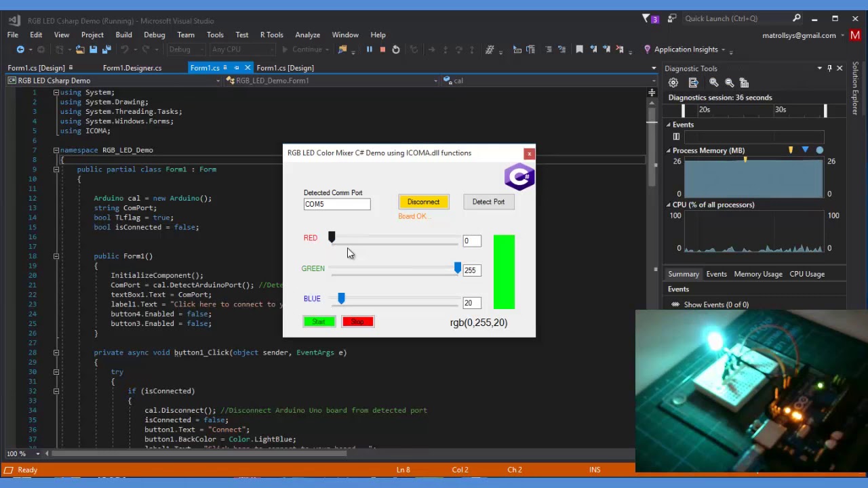The image size is (868, 488).
Task: Click the pin icon on Form1.cs tab
Action: tap(237, 68)
